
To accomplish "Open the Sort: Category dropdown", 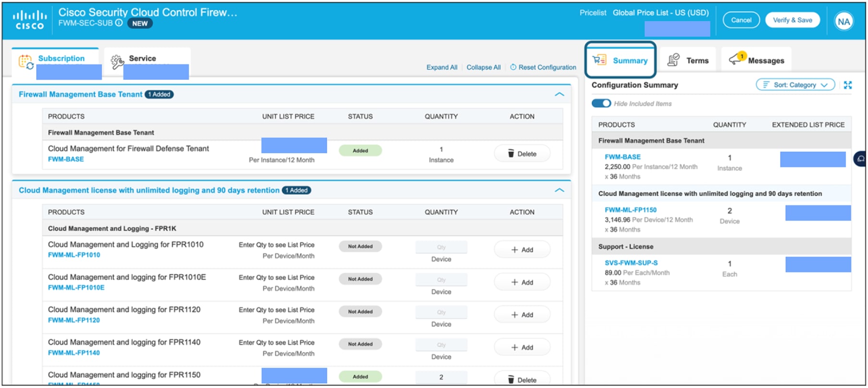I will coord(795,85).
